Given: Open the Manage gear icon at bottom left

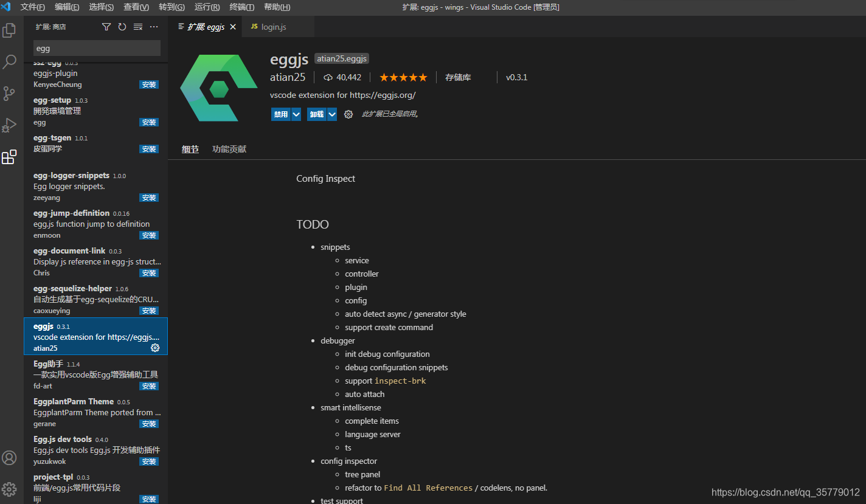Looking at the screenshot, I should (9, 489).
